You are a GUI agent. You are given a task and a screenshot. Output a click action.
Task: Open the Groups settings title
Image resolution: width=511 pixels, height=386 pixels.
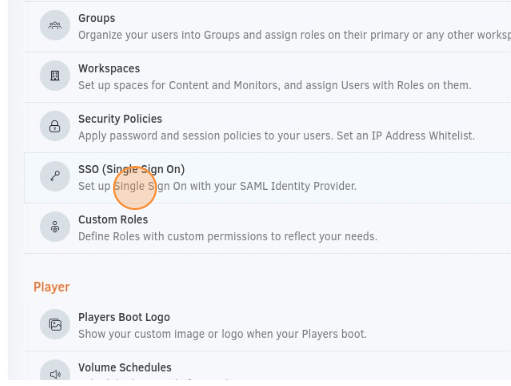(97, 18)
